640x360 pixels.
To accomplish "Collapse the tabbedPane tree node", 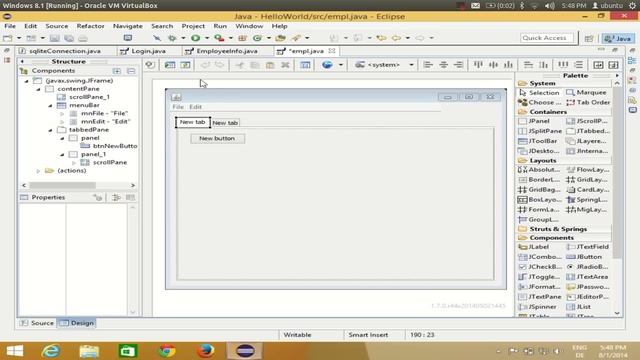I will click(50, 130).
